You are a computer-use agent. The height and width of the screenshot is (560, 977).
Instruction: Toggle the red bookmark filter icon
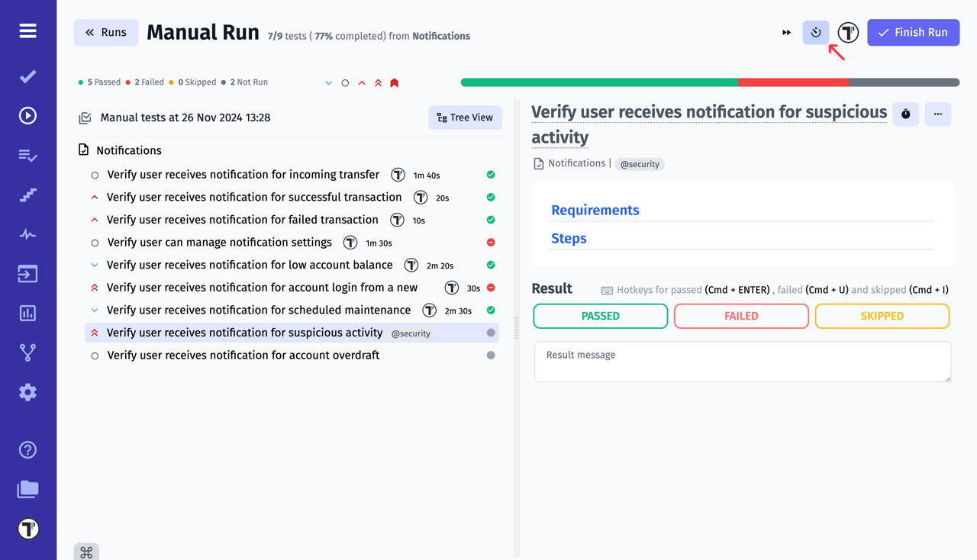[395, 83]
